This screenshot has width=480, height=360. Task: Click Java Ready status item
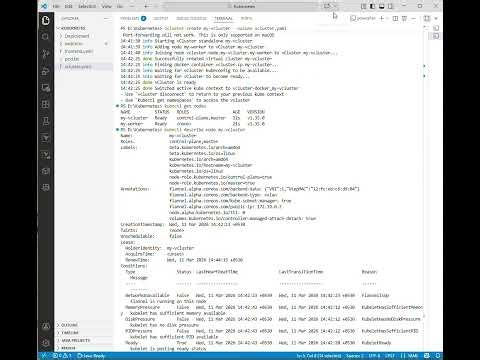[91, 356]
